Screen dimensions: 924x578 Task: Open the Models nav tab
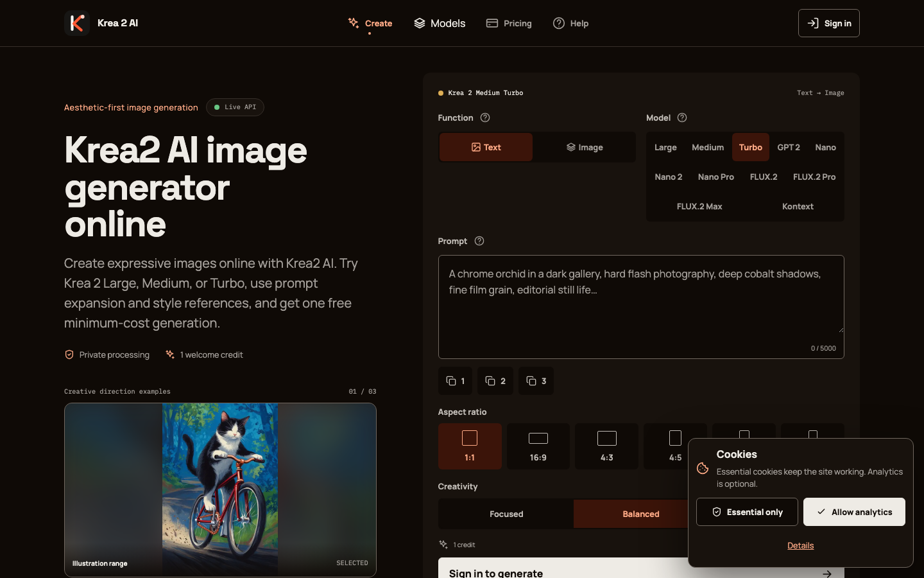[x=440, y=23]
